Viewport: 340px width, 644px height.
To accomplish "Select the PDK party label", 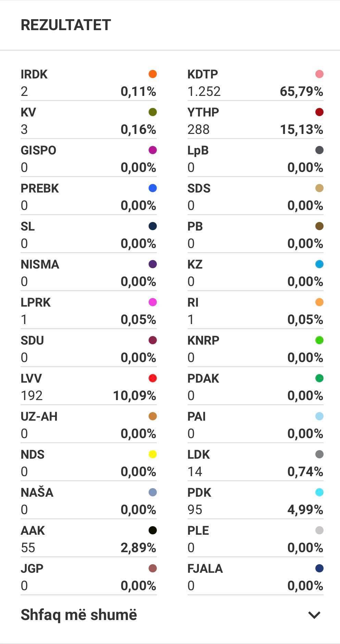I will click(x=199, y=492).
